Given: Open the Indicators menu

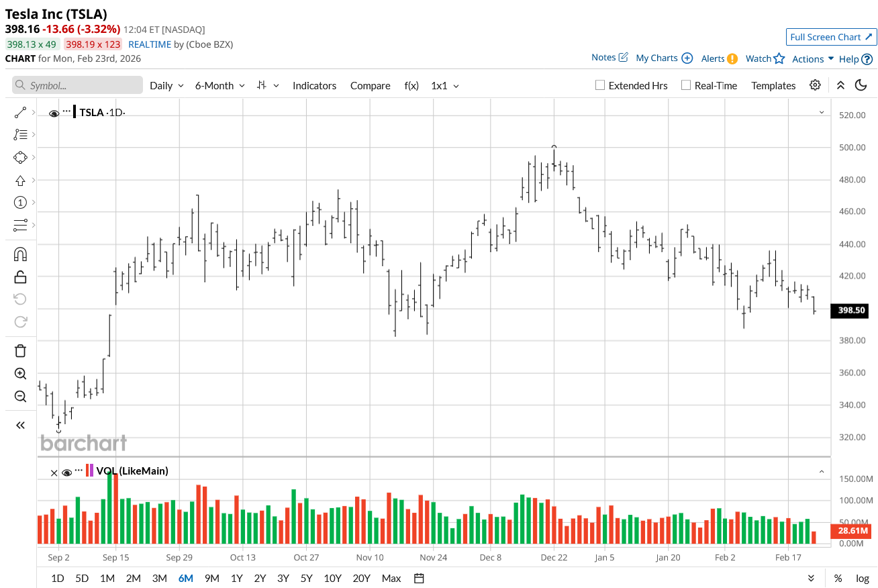Looking at the screenshot, I should [x=314, y=85].
